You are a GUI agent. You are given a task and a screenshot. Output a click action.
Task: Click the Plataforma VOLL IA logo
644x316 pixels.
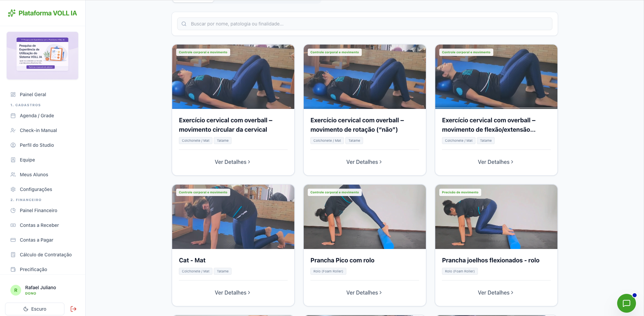pyautogui.click(x=43, y=13)
